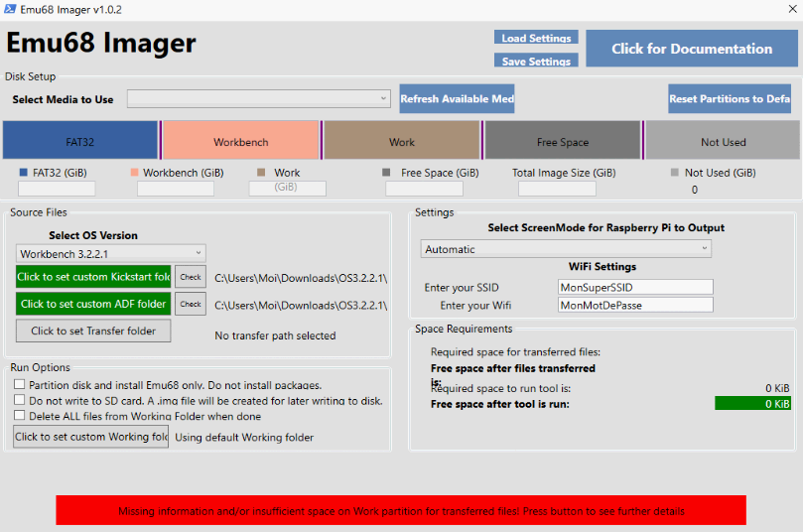Screen dimensions: 803x532
Task: Open the Select Media to Use dropdown
Action: point(259,98)
